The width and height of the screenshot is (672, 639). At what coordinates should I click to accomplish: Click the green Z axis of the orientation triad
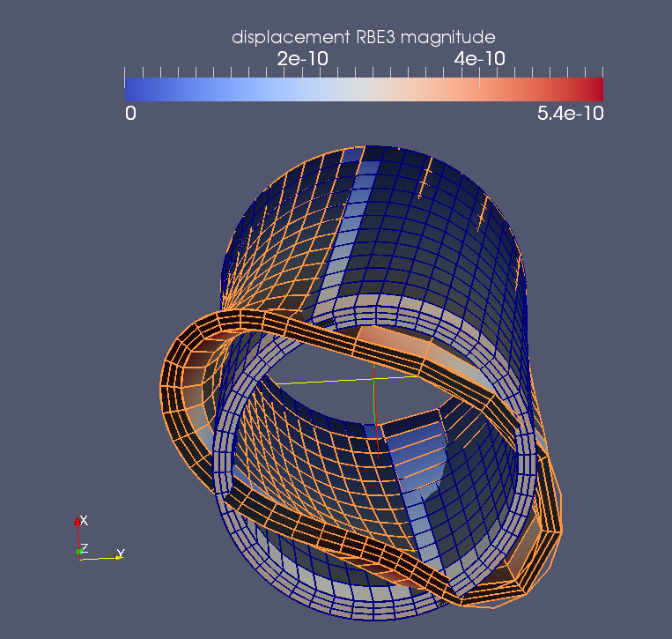pyautogui.click(x=80, y=552)
